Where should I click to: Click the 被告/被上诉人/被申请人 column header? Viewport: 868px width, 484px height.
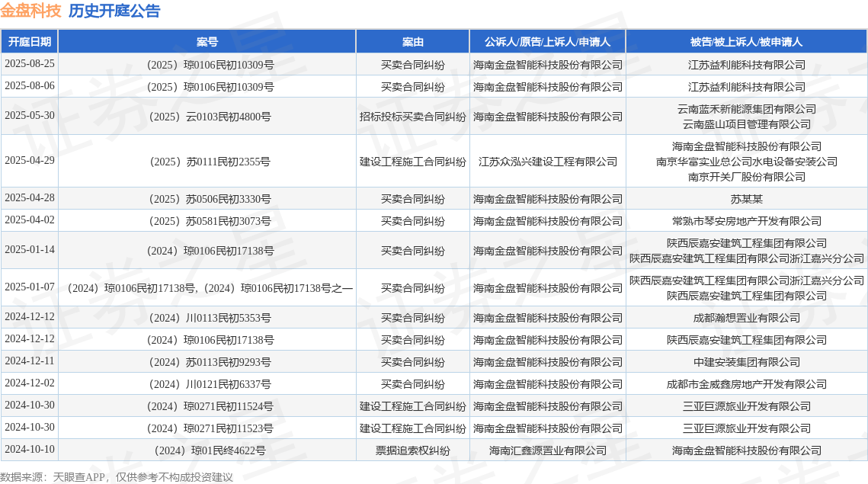(746, 42)
